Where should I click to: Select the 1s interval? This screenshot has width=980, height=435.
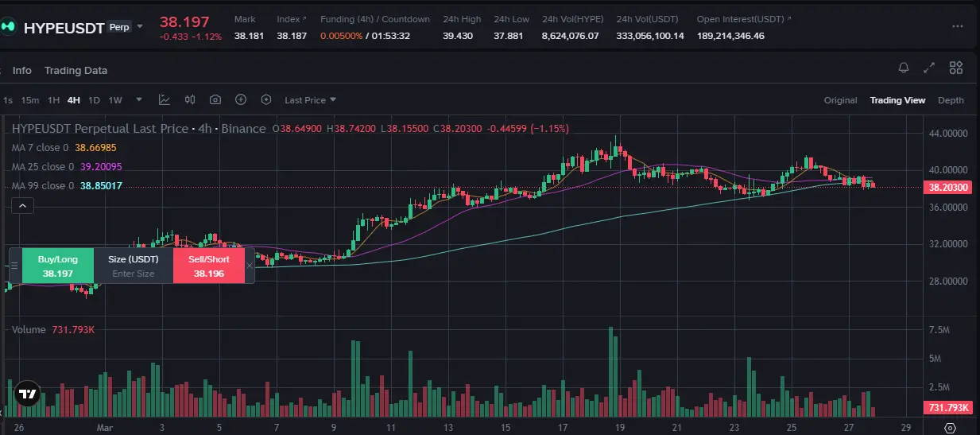click(x=7, y=100)
